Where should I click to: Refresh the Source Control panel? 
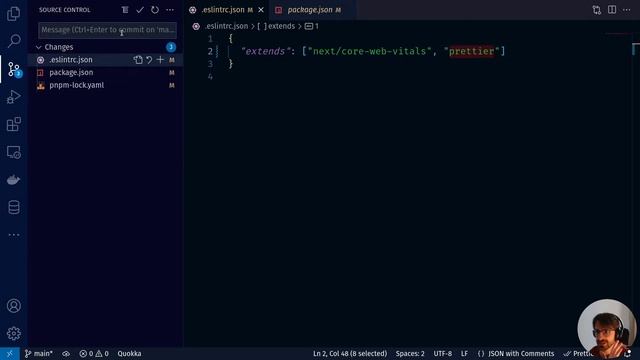pyautogui.click(x=155, y=10)
